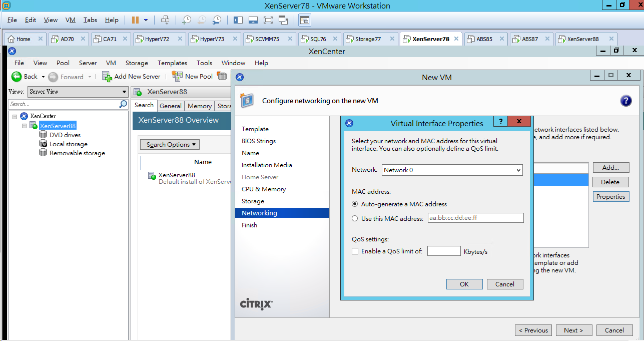
Task: Enable the QoS limit checkbox
Action: click(x=355, y=251)
